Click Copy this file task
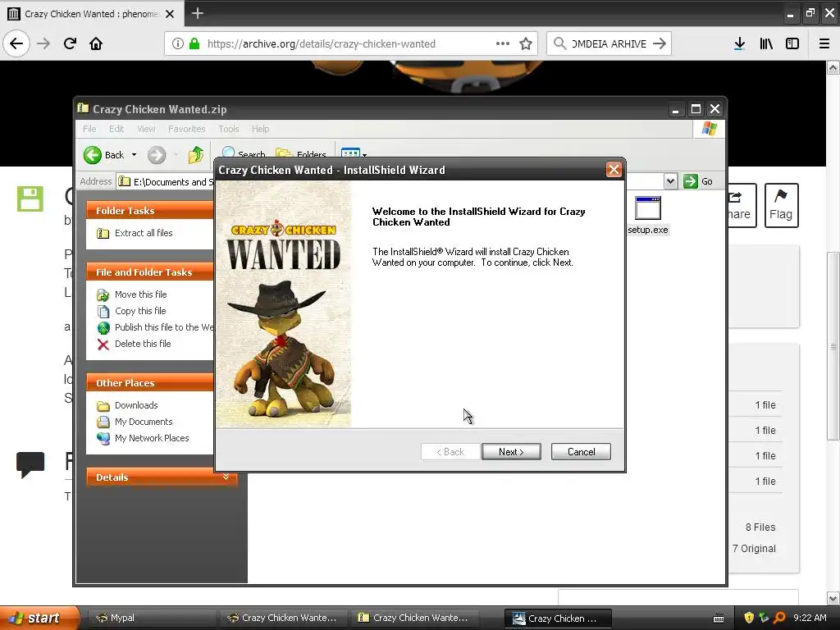840x630 pixels. click(139, 311)
